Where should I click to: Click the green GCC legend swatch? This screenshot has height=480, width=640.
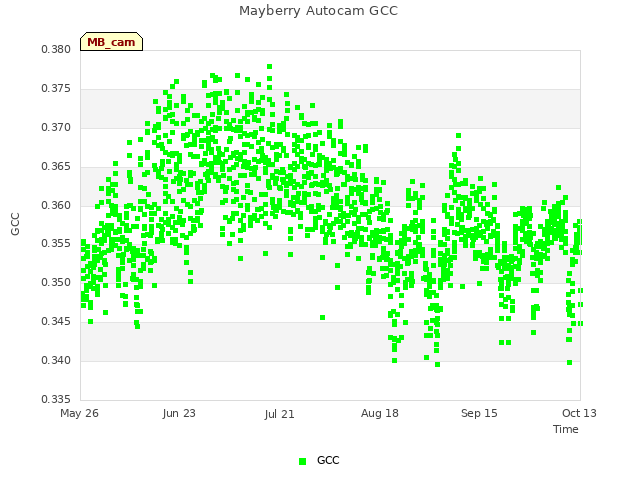[302, 461]
